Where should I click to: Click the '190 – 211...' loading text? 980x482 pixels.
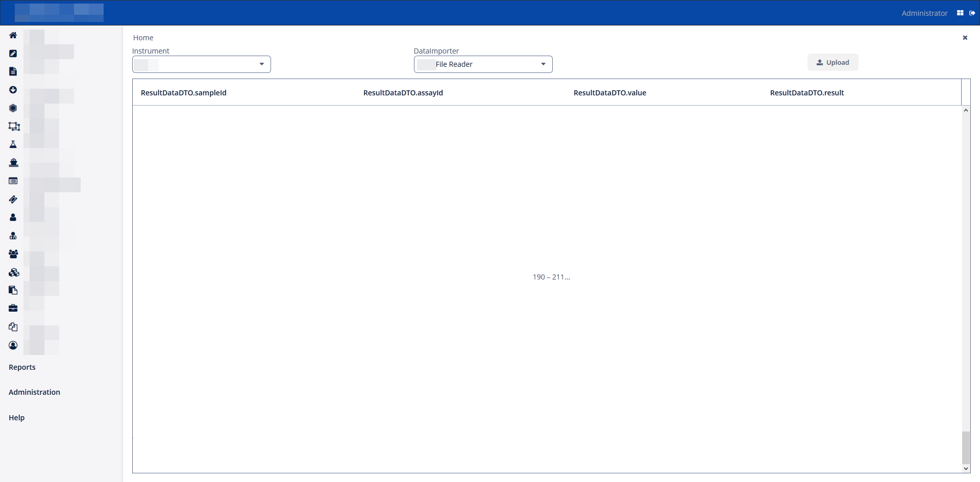[x=551, y=277]
